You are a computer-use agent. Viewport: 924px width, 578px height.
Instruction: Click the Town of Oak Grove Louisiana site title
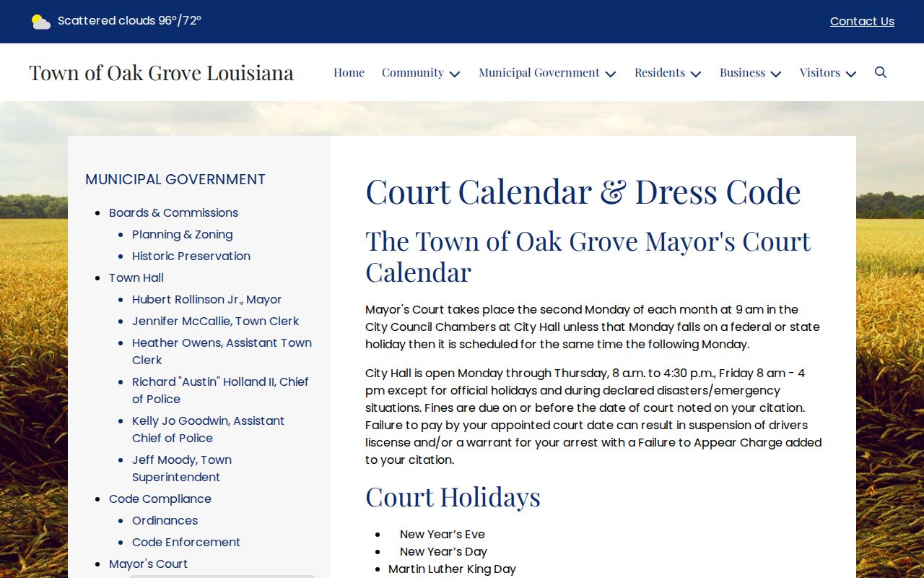[162, 72]
